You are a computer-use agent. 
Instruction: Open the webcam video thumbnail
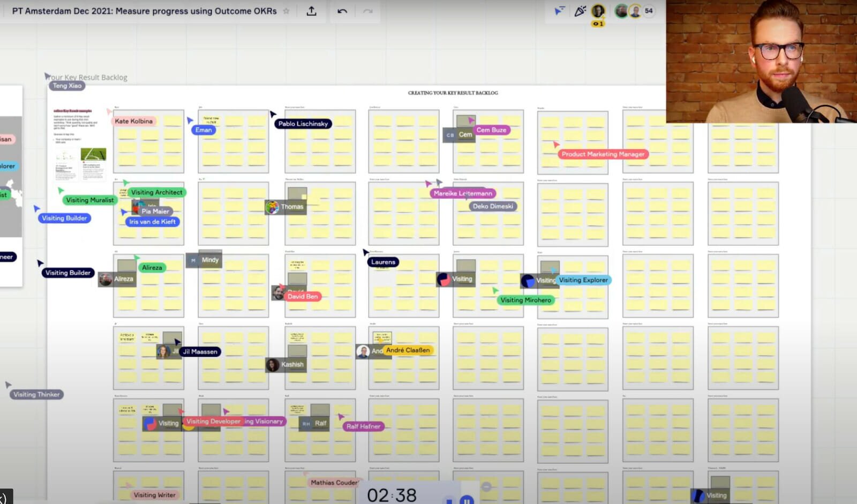tap(761, 61)
